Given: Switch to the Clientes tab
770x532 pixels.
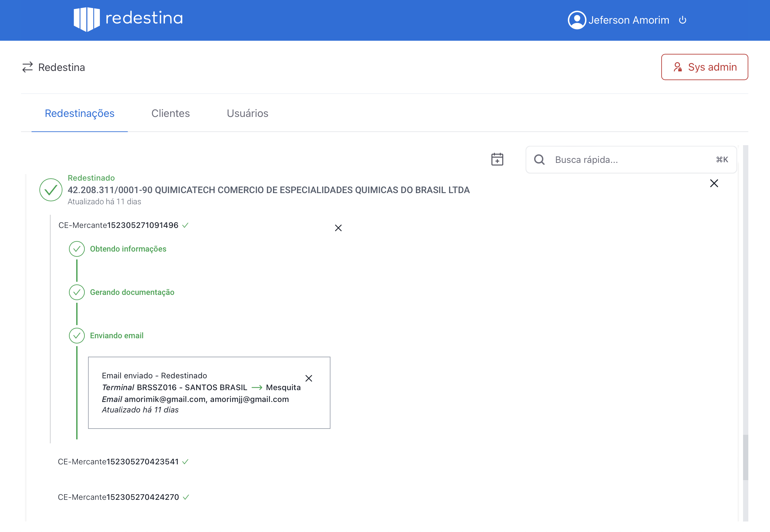Looking at the screenshot, I should click(170, 113).
